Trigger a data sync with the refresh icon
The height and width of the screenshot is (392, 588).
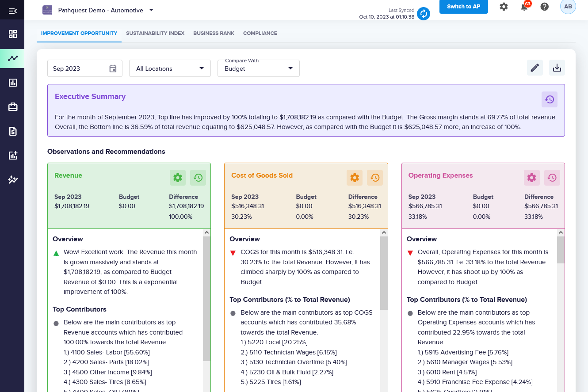[424, 14]
